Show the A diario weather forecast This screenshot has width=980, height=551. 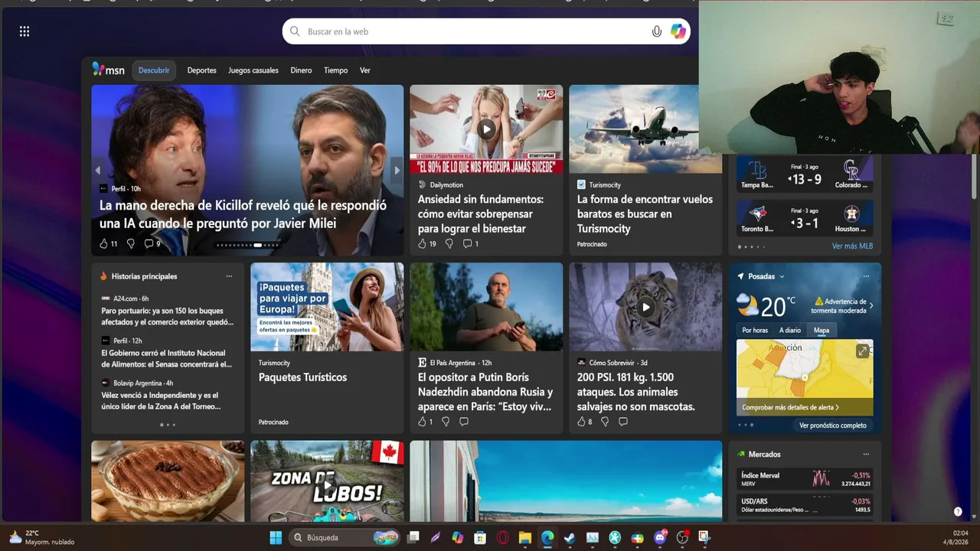(790, 331)
